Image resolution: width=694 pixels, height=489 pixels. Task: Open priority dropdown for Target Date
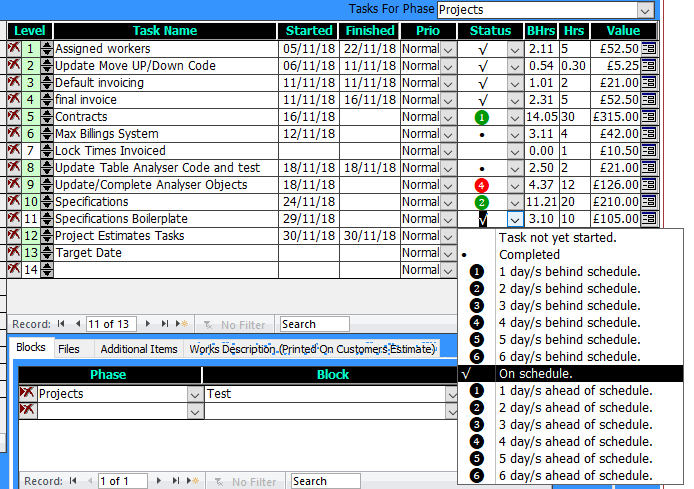point(448,253)
